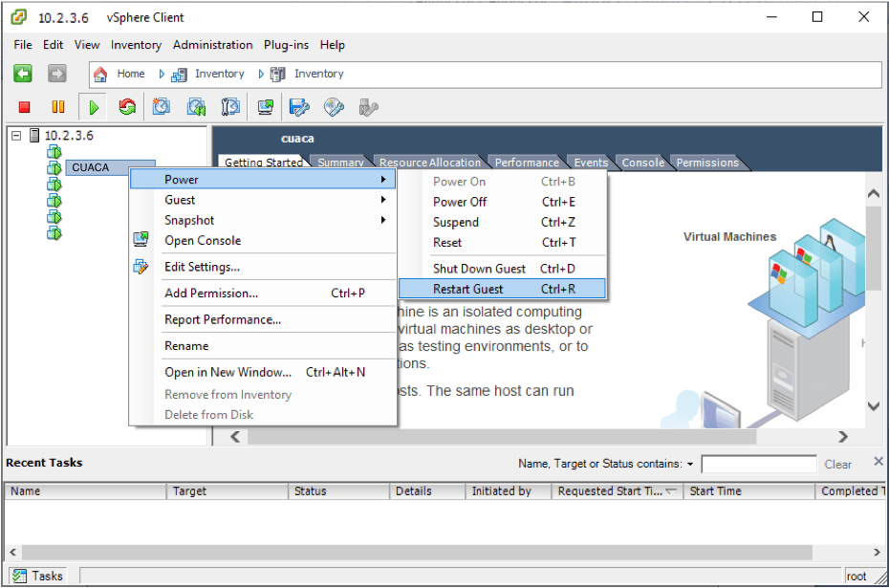Image resolution: width=889 pixels, height=588 pixels.
Task: Click the yellow Suspend toolbar icon
Action: (x=57, y=107)
